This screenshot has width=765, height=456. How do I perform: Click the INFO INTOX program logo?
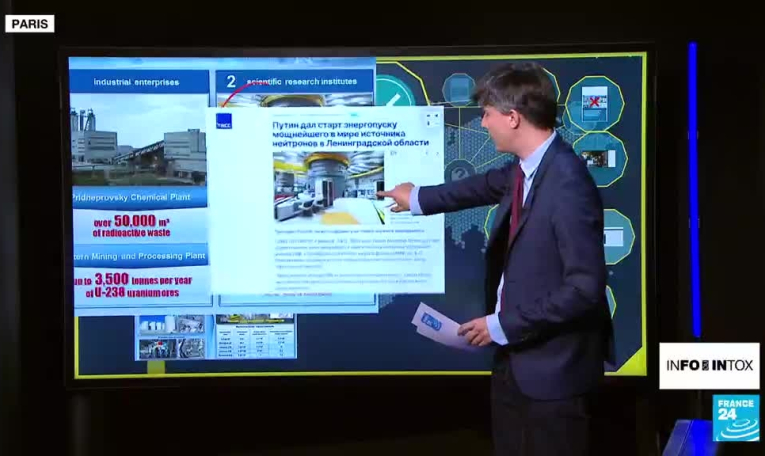tap(709, 365)
